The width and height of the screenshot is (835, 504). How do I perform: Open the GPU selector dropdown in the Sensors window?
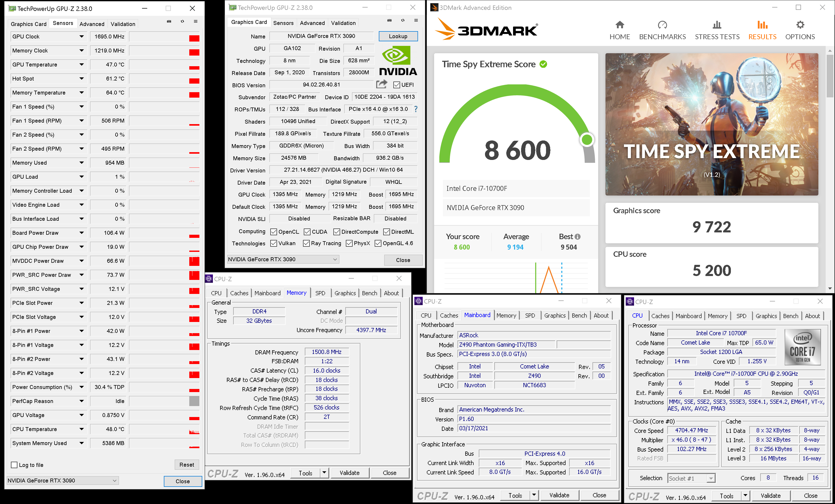62,480
